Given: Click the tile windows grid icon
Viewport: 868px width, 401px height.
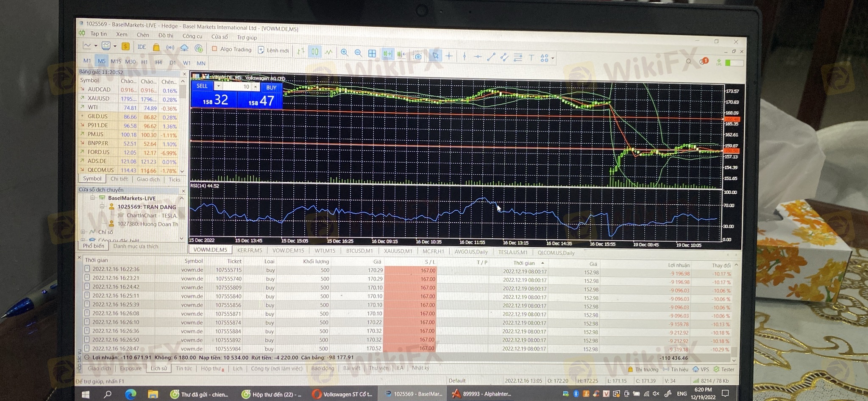Looking at the screenshot, I should click(x=372, y=53).
